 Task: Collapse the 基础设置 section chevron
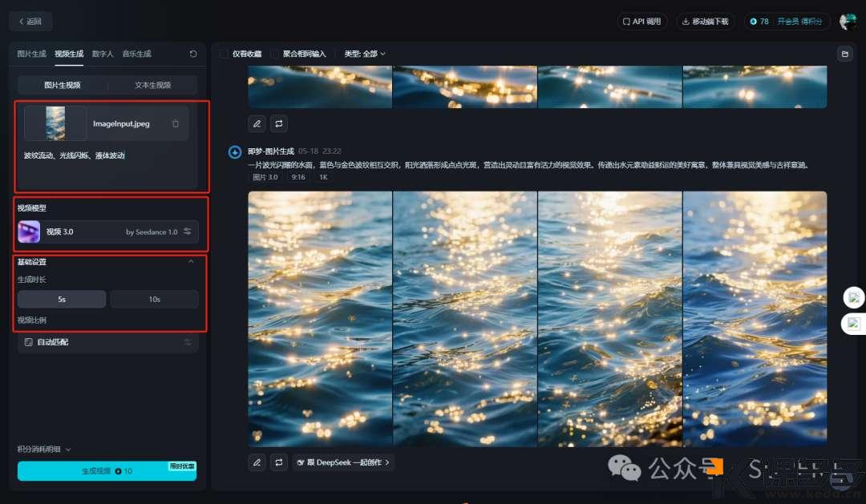click(x=191, y=261)
